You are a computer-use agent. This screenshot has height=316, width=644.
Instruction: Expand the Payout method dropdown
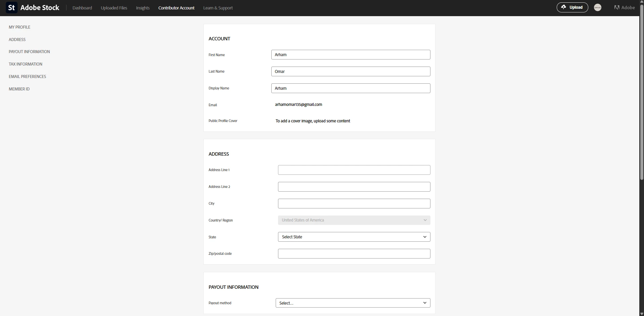[353, 303]
